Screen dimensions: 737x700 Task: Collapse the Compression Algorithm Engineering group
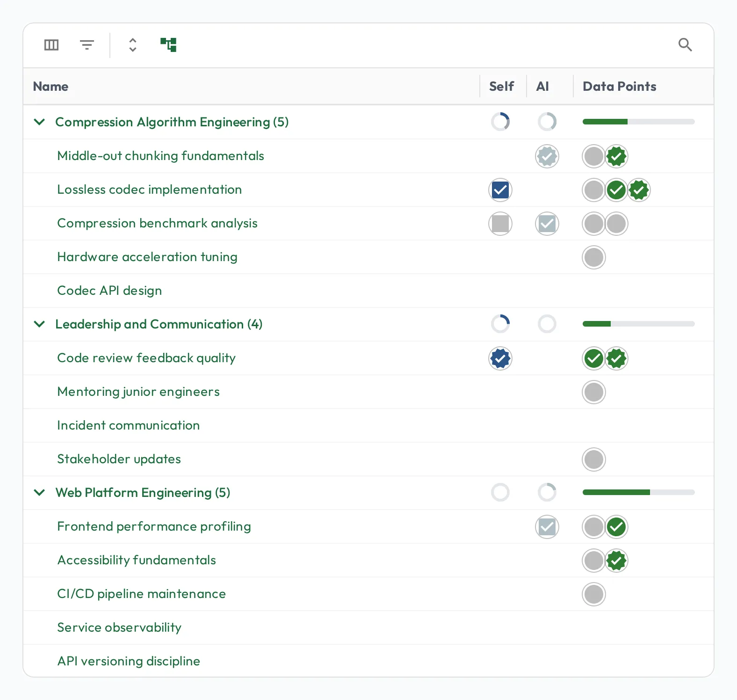pyautogui.click(x=40, y=122)
